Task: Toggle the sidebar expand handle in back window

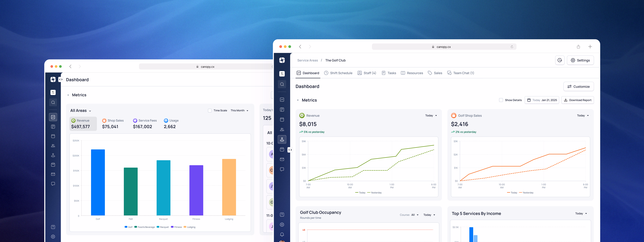Action: coord(61,79)
